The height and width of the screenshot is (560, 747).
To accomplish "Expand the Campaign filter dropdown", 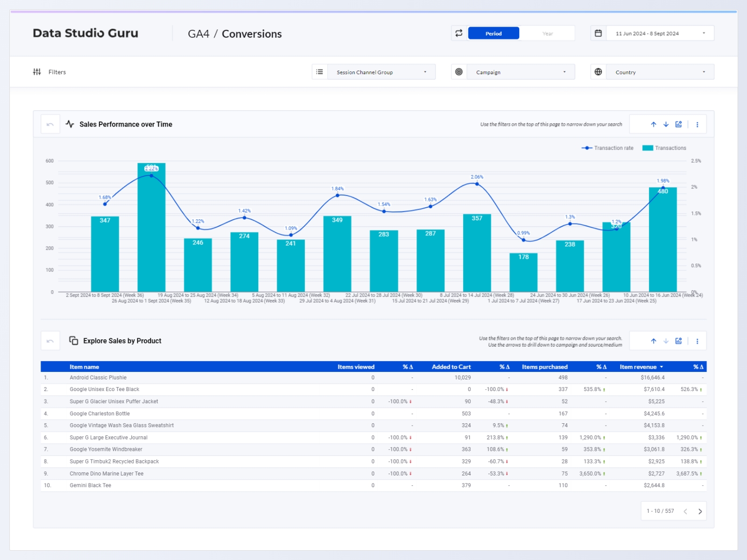I will point(520,72).
